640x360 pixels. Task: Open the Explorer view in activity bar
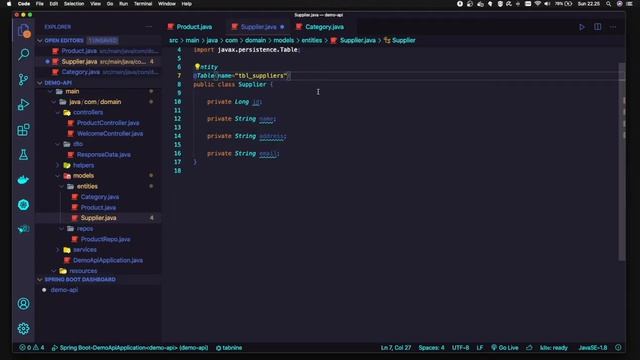(23, 31)
